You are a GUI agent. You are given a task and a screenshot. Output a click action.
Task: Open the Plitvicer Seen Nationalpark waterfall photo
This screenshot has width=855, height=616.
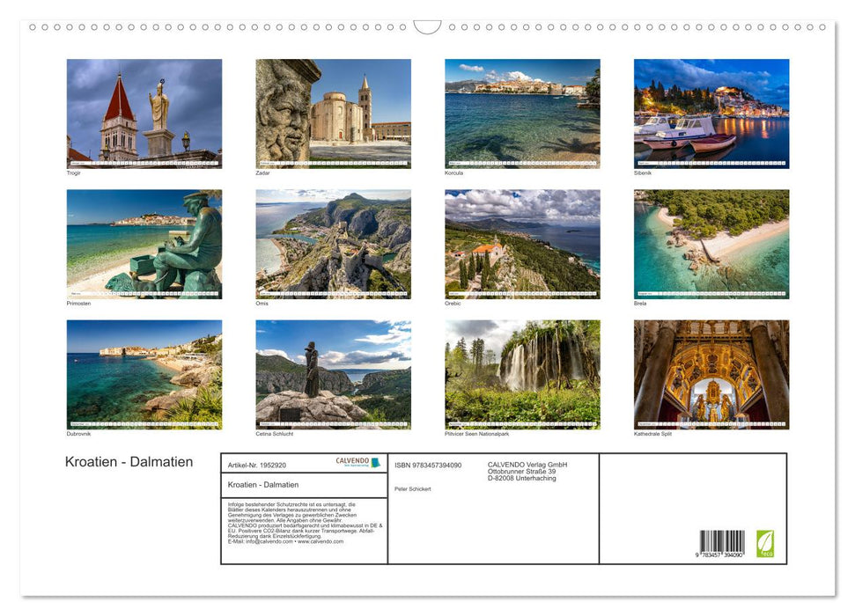(x=522, y=374)
